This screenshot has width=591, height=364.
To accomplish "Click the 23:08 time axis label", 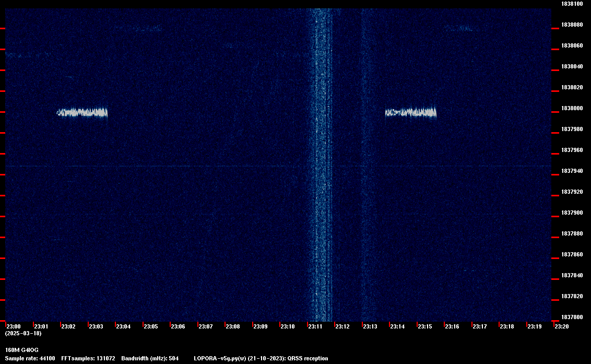I will click(x=232, y=326).
